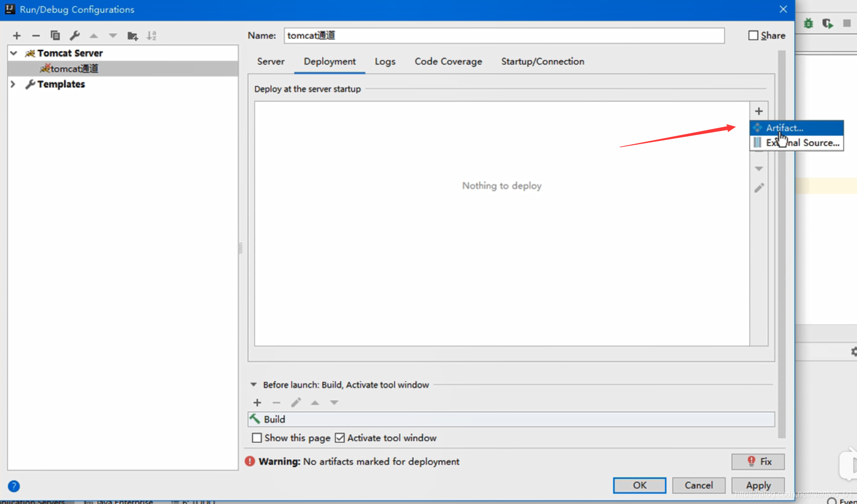
Task: Open edit templates wrench icon
Action: [75, 36]
